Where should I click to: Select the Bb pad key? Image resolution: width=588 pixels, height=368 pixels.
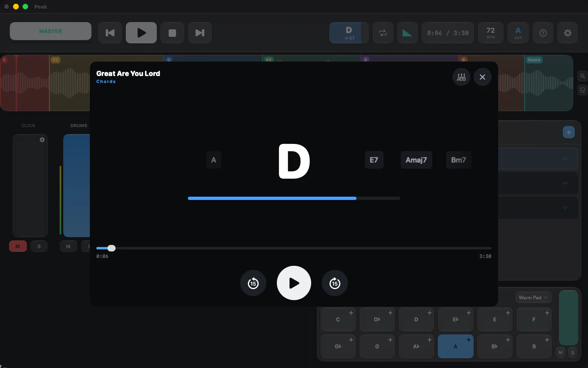[495, 346]
